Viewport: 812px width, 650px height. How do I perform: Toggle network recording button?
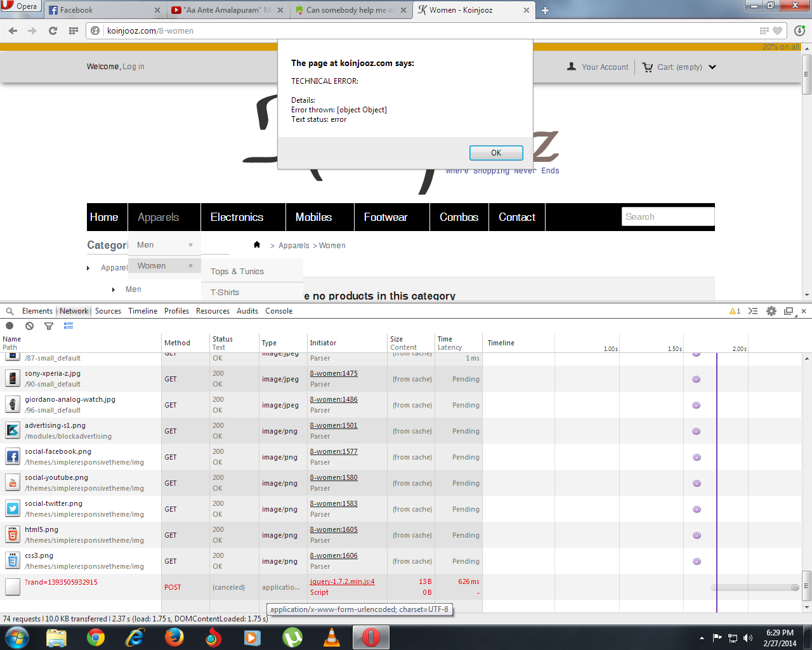(x=10, y=326)
